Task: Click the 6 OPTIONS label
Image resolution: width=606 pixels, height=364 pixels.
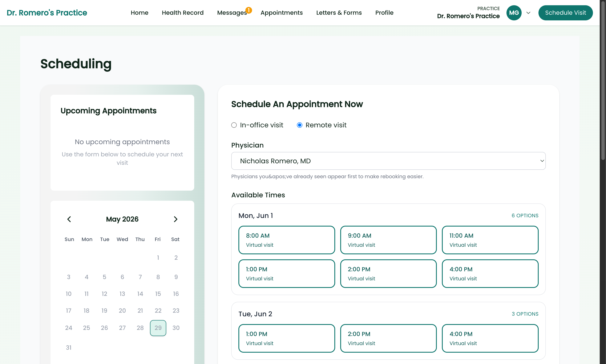Action: coord(525,216)
